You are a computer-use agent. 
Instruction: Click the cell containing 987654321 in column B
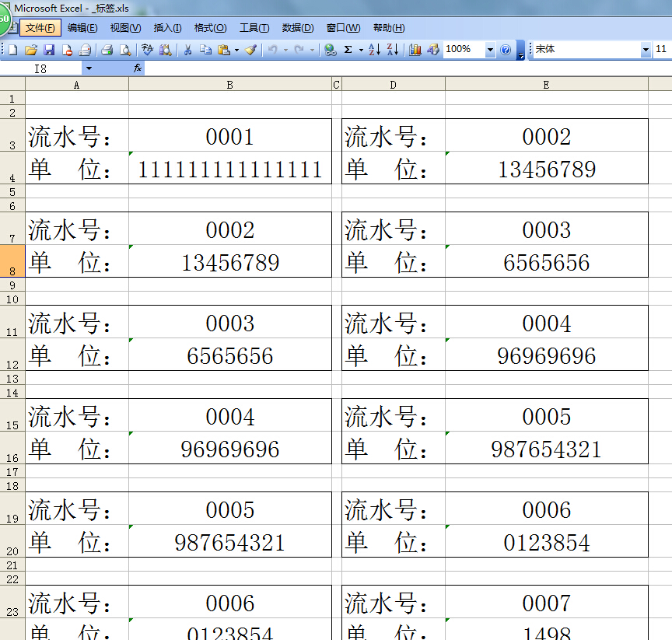(230, 542)
